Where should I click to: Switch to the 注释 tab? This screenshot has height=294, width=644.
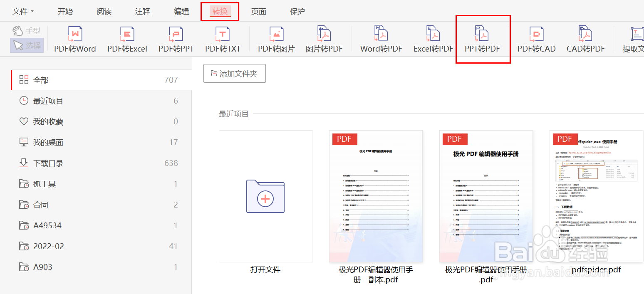[x=143, y=11]
